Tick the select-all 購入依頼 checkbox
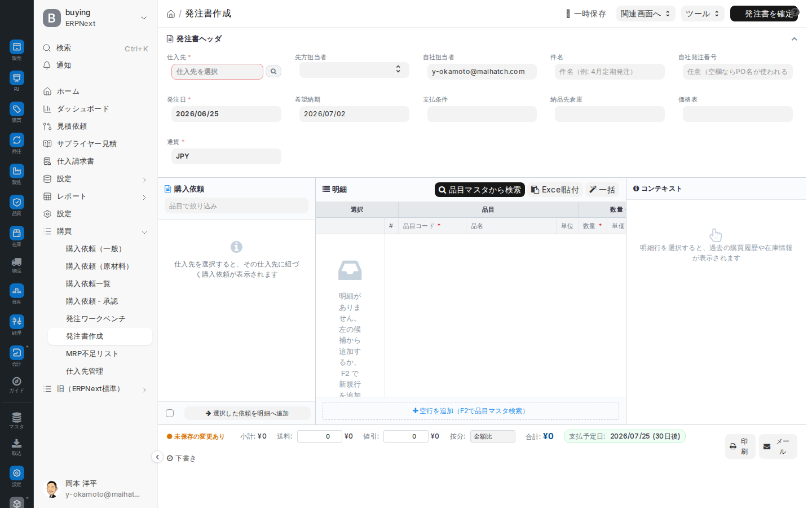Image resolution: width=812 pixels, height=508 pixels. tap(170, 413)
